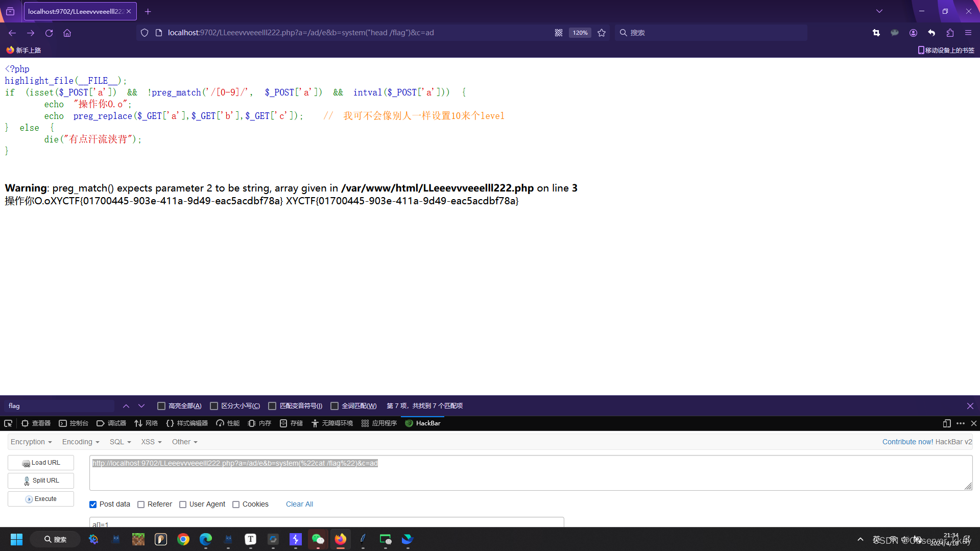Toggle responsive design mode in DevTools
The width and height of the screenshot is (980, 551).
tap(946, 423)
